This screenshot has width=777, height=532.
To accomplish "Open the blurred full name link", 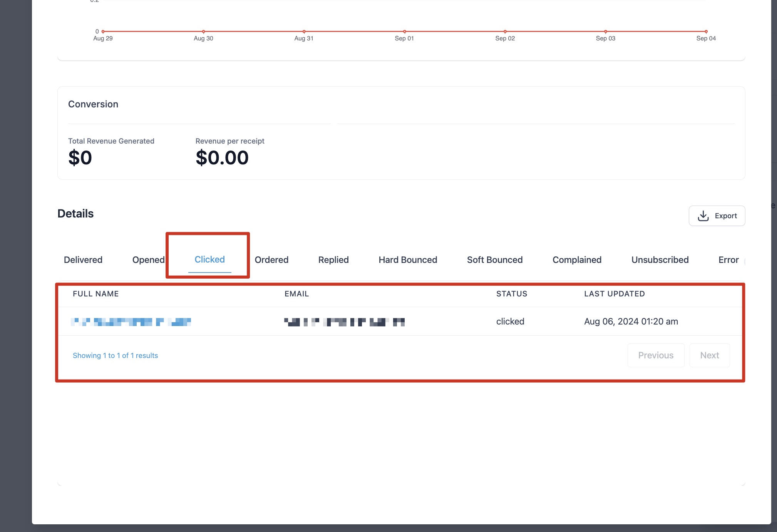I will pyautogui.click(x=131, y=322).
